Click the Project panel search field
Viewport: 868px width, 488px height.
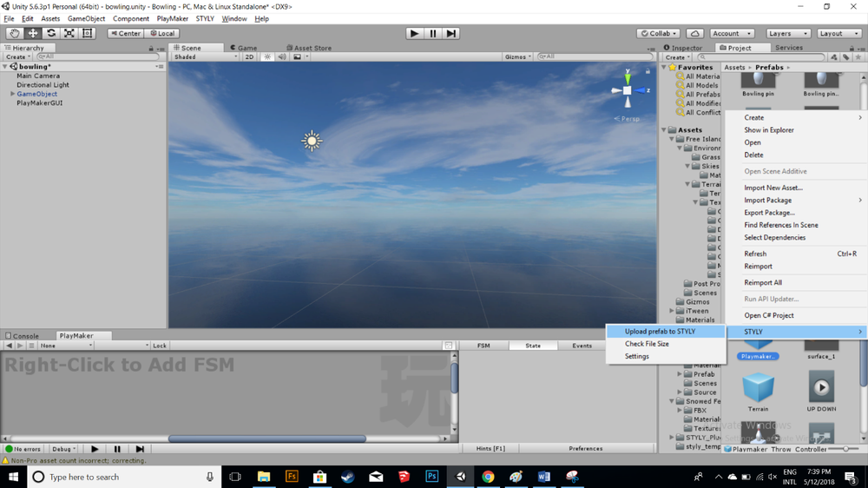[x=760, y=57]
